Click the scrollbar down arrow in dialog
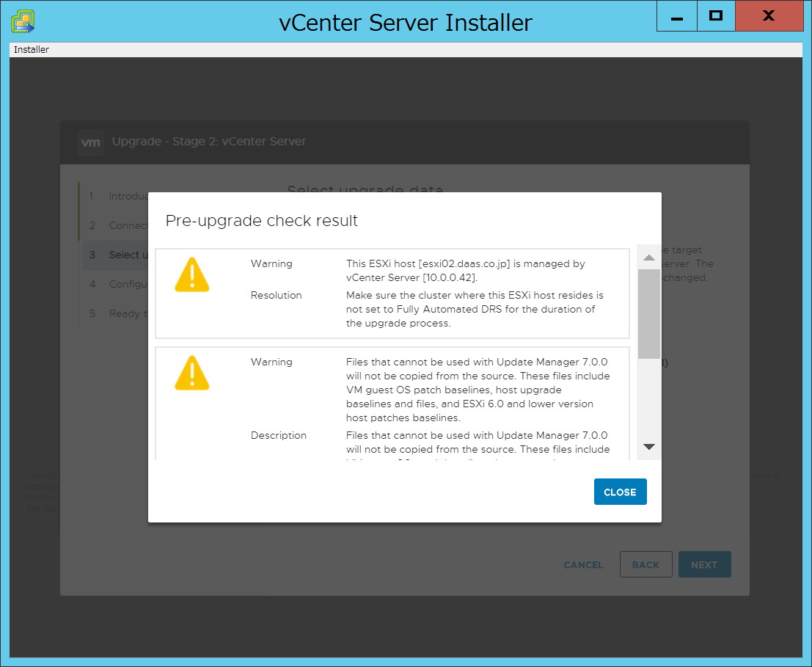 [649, 446]
